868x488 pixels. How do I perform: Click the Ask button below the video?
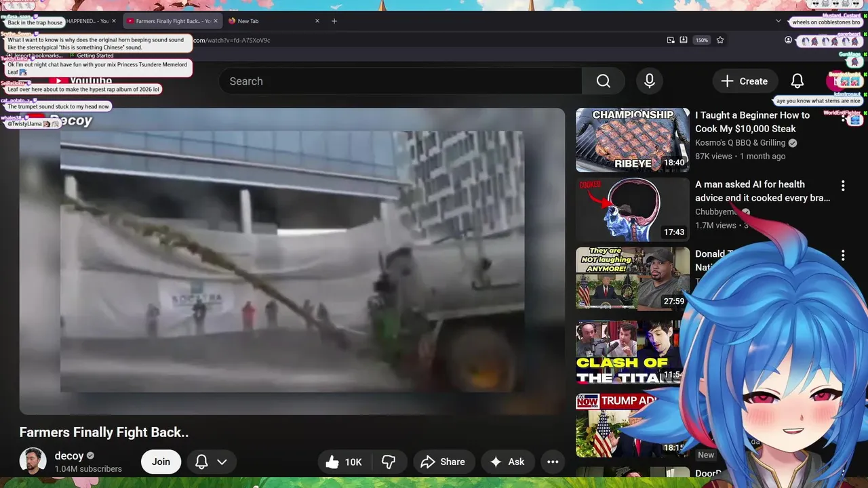pos(507,462)
